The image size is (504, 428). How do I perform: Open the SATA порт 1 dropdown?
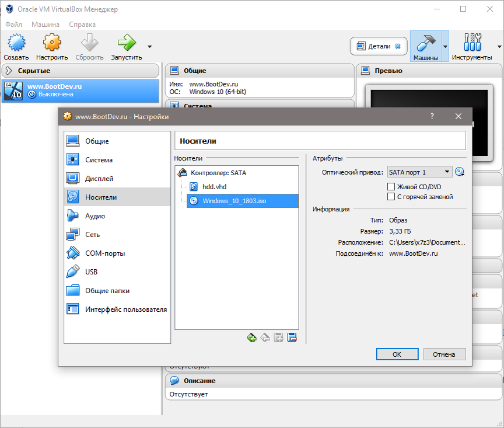(419, 172)
